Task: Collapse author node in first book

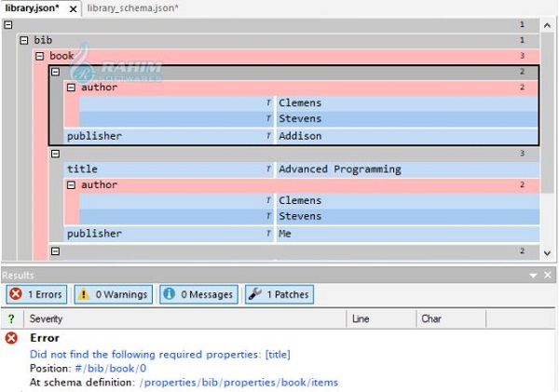Action: pyautogui.click(x=71, y=88)
